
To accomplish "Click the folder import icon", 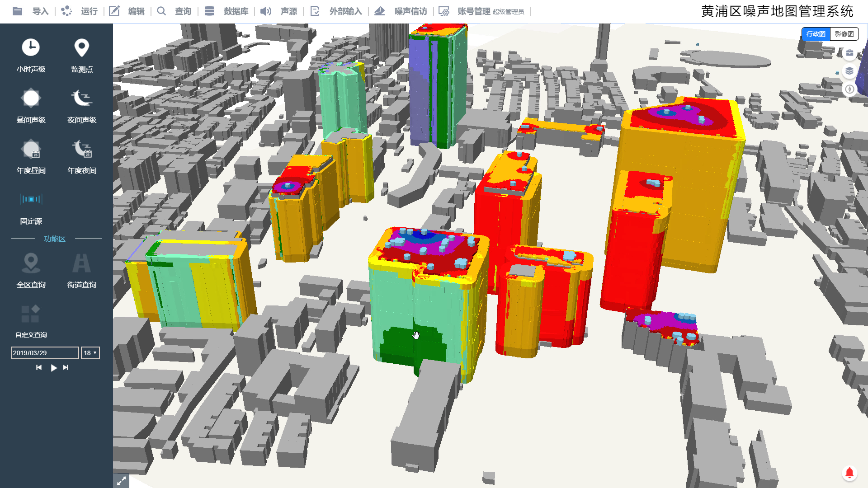I will [18, 11].
